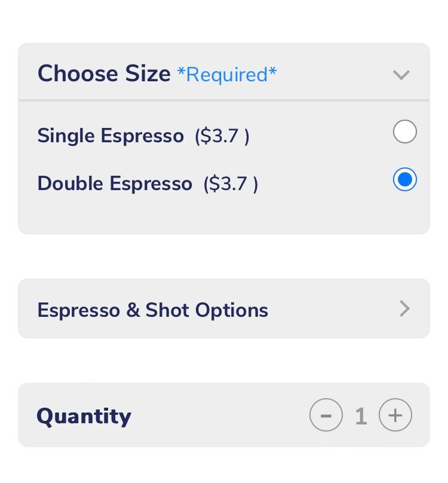Expand Espresso & Shot Options right arrow

click(x=405, y=308)
